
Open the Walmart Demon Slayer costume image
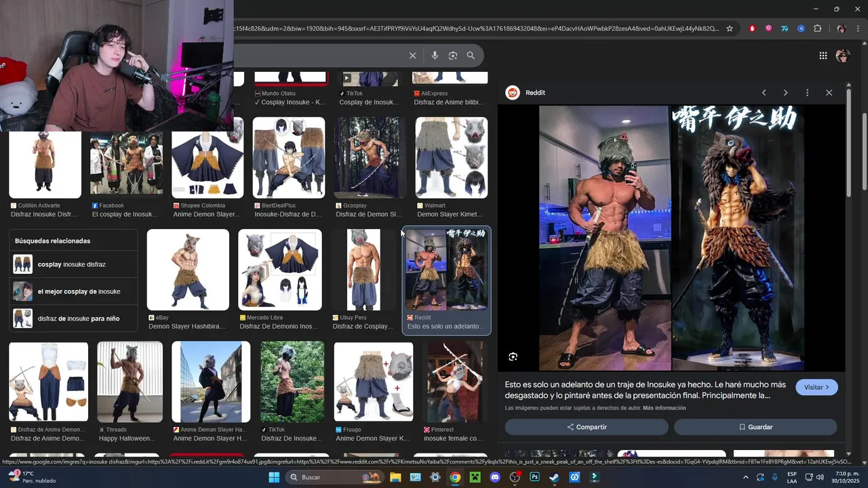point(452,158)
